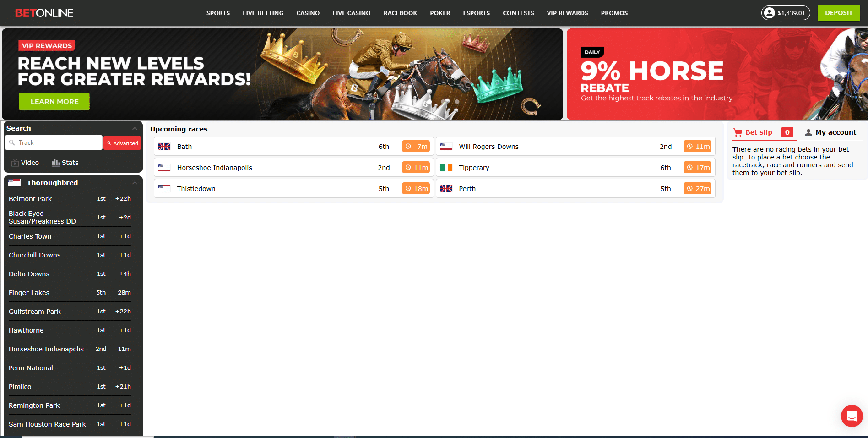This screenshot has width=868, height=438.
Task: Click the Thistledown 18m countdown timer
Action: point(416,188)
